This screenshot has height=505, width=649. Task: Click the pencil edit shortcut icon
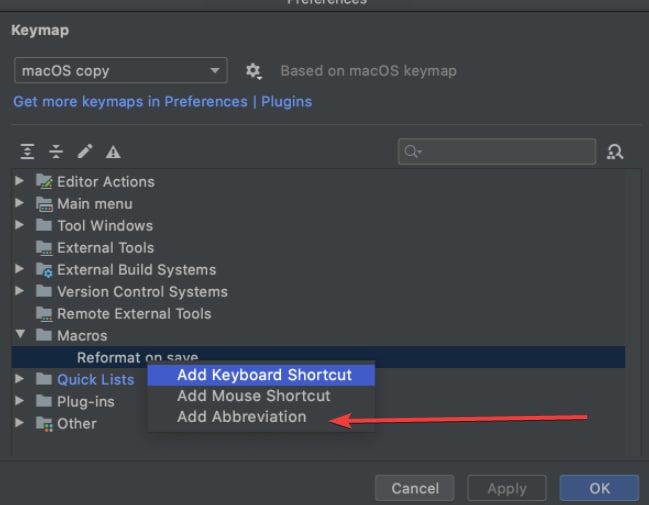pyautogui.click(x=85, y=152)
